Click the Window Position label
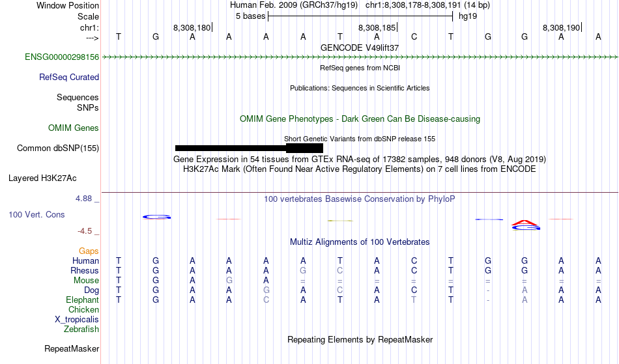The height and width of the screenshot is (364, 619). coord(68,5)
